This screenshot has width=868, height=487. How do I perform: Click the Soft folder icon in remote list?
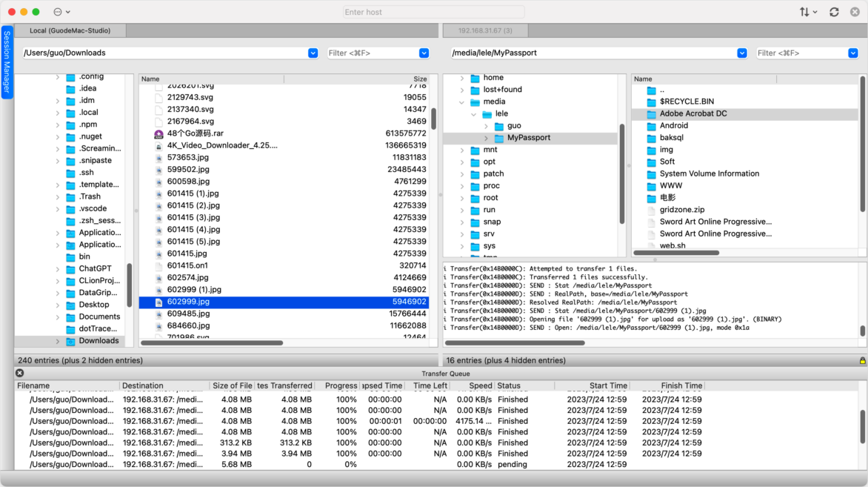coord(652,162)
